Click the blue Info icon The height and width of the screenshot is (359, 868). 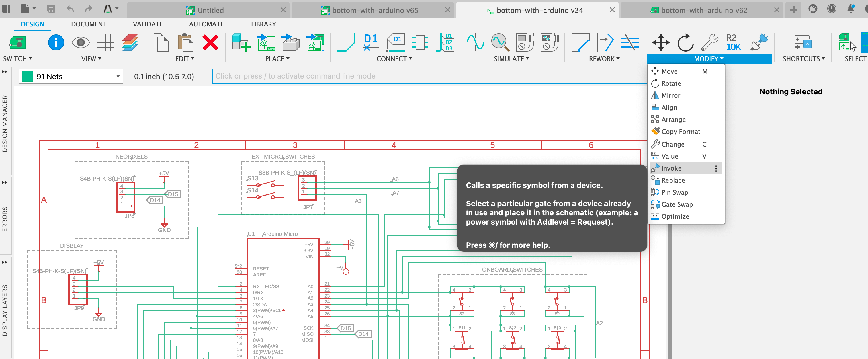coord(56,43)
